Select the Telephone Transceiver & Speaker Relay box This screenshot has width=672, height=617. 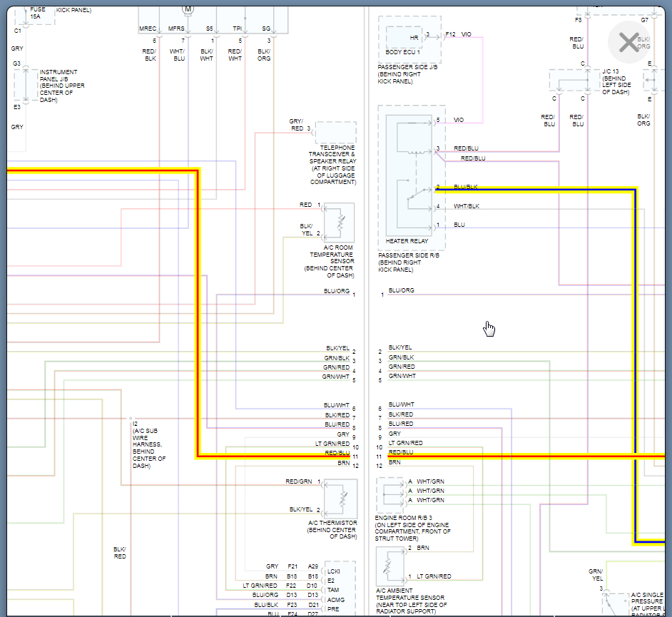click(x=335, y=132)
